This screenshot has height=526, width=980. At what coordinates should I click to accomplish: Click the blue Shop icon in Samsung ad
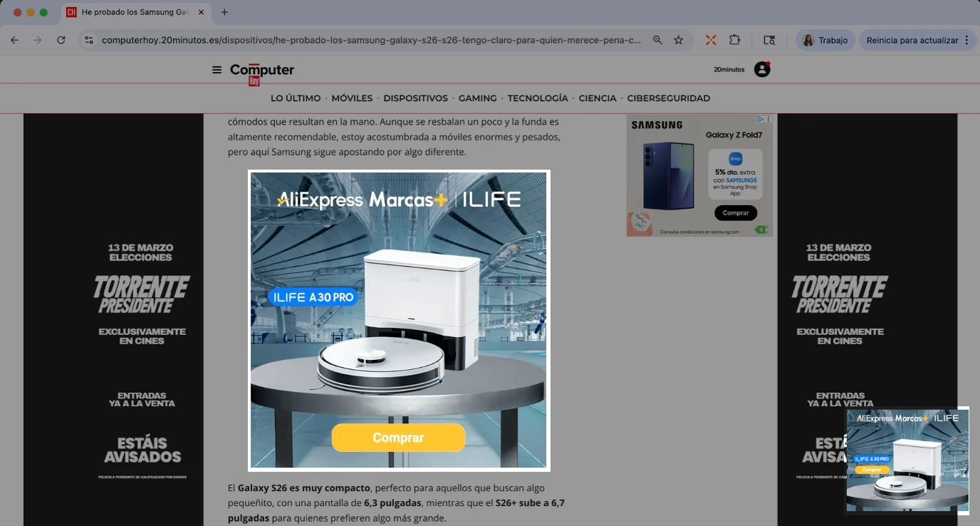point(736,159)
